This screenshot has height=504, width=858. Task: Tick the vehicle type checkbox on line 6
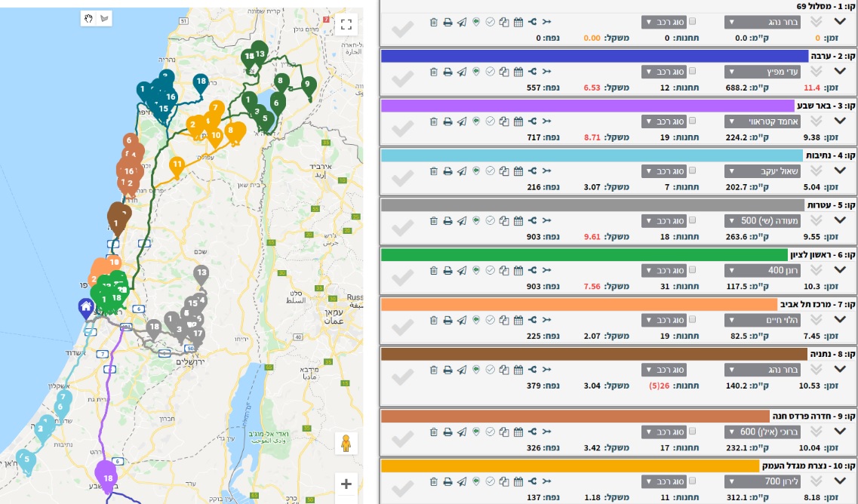pyautogui.click(x=693, y=271)
